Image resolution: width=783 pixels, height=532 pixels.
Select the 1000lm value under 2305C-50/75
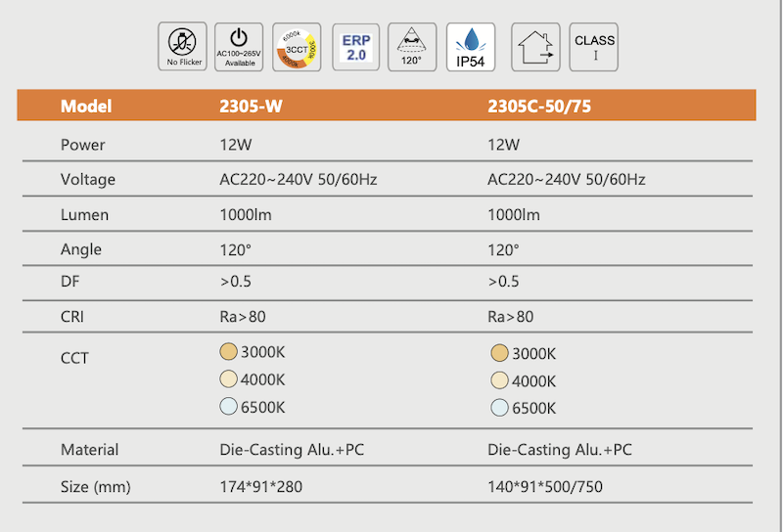pyautogui.click(x=513, y=215)
